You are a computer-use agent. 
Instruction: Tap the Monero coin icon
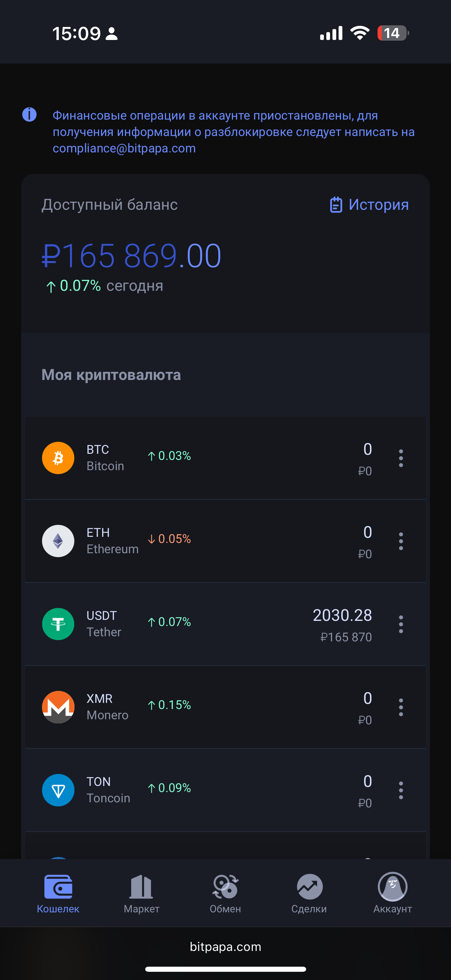[58, 707]
